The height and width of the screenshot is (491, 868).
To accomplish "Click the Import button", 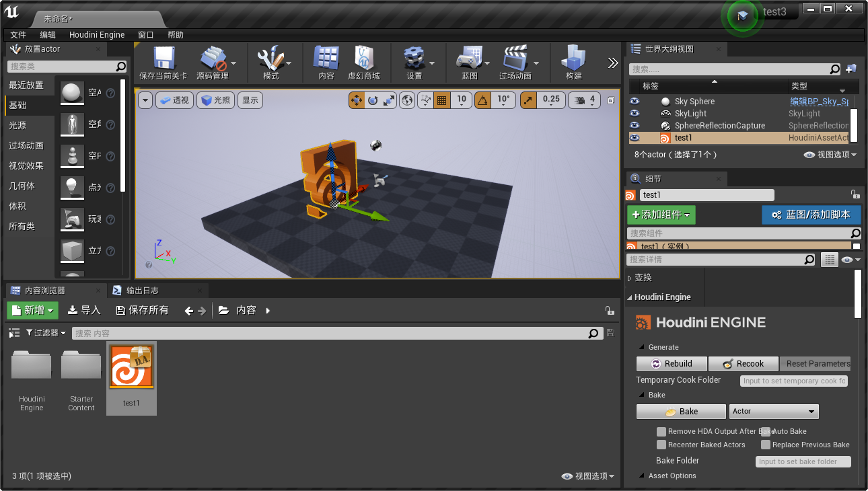I will [x=84, y=310].
